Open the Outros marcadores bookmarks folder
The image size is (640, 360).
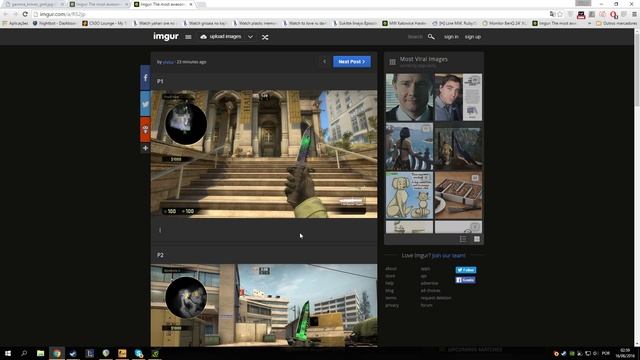616,23
